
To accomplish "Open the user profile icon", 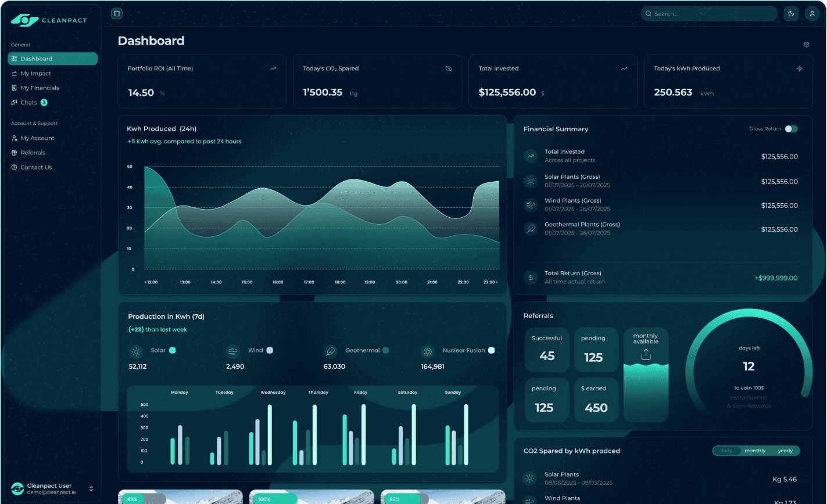I will click(812, 13).
